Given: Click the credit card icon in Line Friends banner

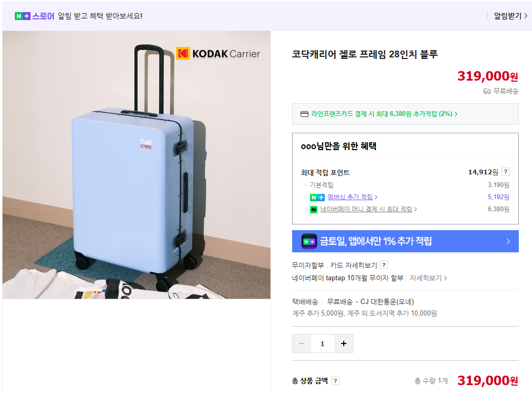Looking at the screenshot, I should click(304, 114).
